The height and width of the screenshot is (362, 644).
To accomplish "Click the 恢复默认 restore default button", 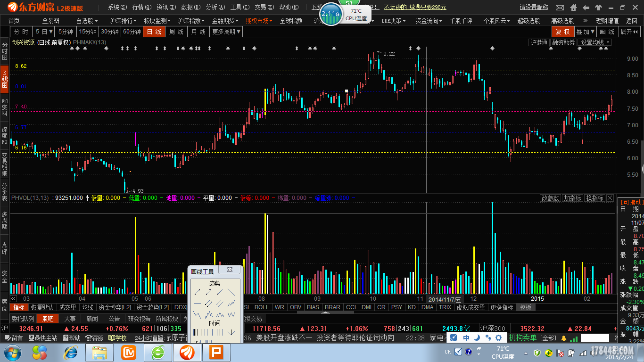I will tap(42, 307).
